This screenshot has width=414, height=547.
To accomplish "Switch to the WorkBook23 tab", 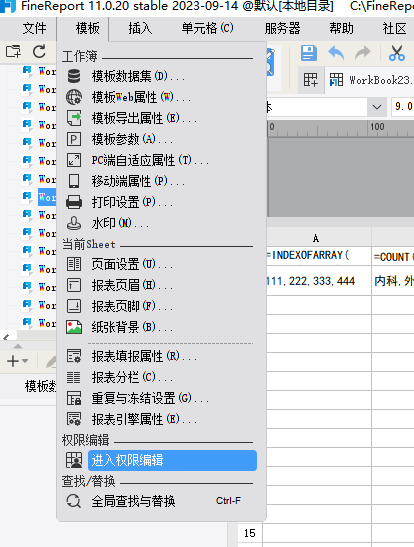I will (x=370, y=80).
